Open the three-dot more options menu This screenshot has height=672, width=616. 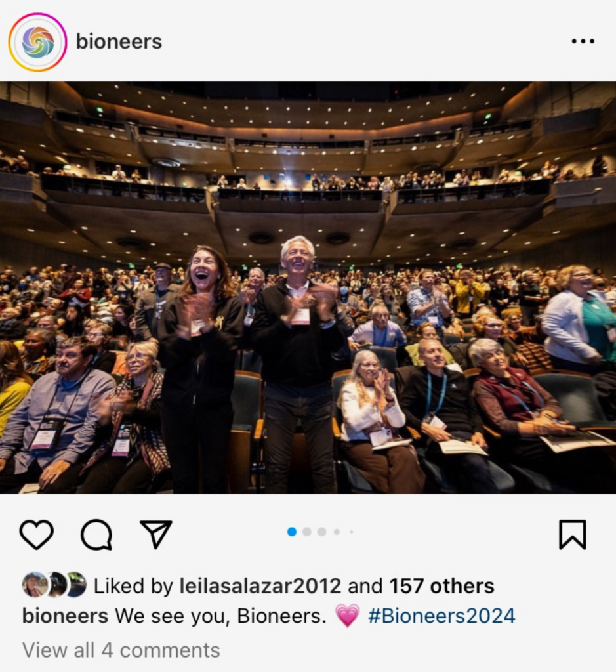click(583, 41)
